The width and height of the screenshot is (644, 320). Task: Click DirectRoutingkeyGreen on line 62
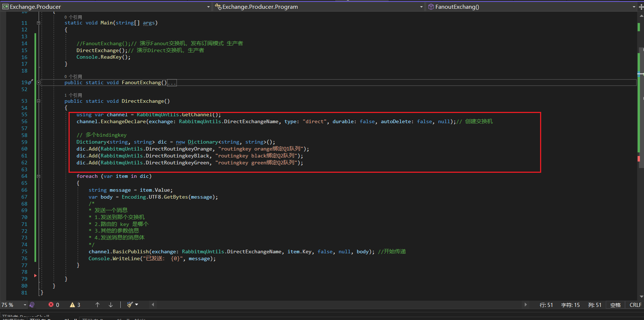178,163
